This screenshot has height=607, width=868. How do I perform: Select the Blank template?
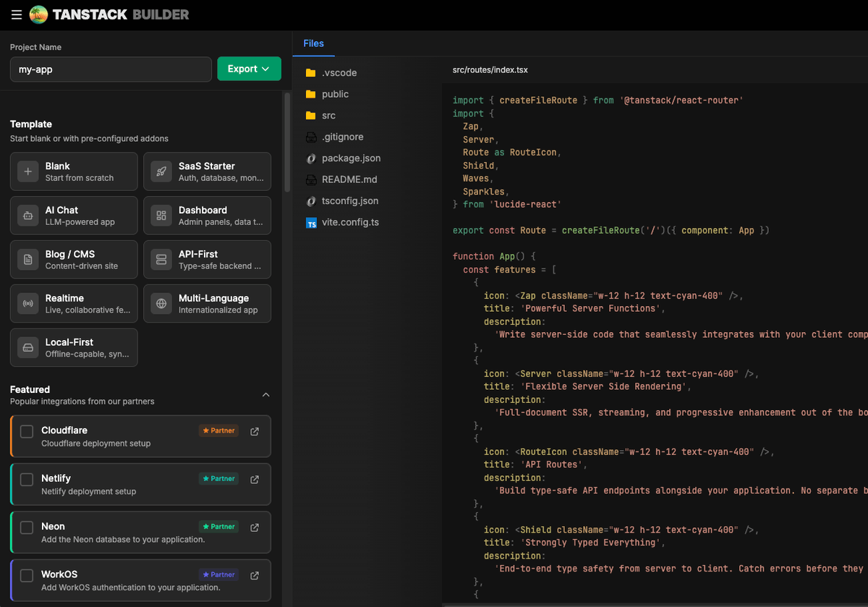click(74, 171)
